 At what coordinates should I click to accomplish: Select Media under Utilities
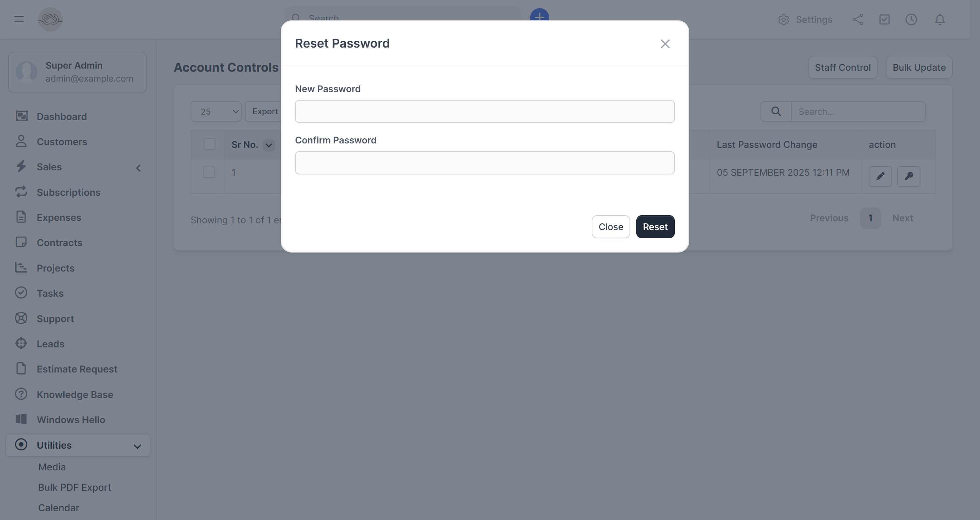point(52,467)
